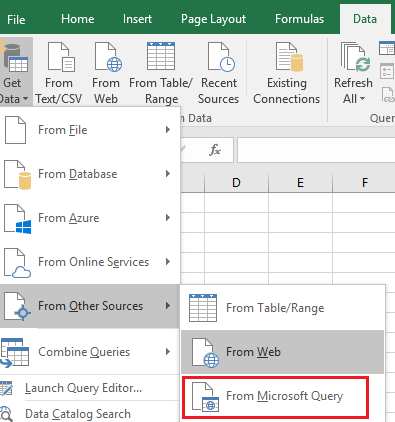This screenshot has height=422, width=395.
Task: Select column D header
Action: [236, 183]
